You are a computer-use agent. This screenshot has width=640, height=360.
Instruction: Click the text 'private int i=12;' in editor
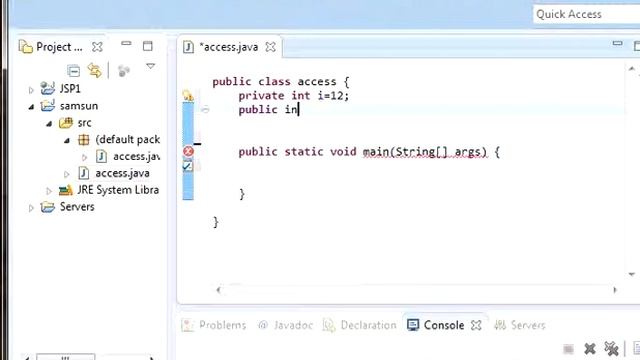point(293,96)
